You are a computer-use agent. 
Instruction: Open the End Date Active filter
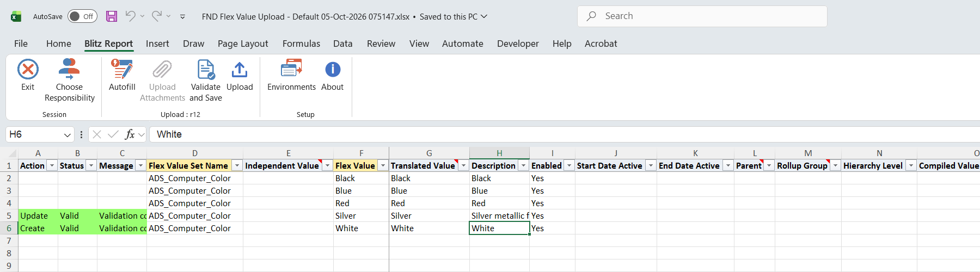(x=728, y=165)
